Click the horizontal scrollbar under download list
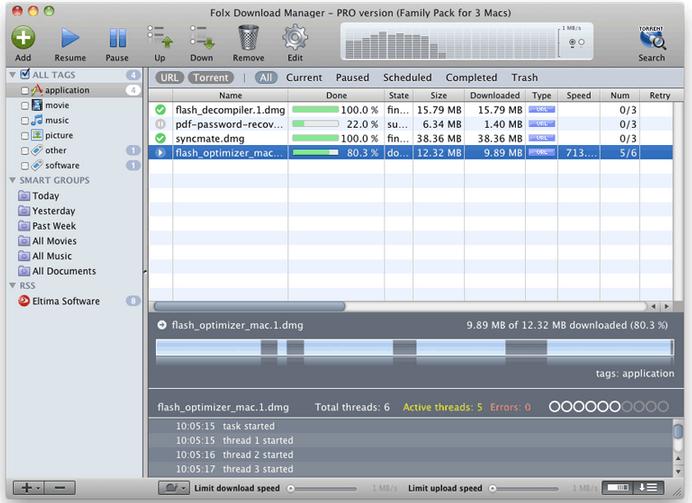The width and height of the screenshot is (692, 503). click(x=249, y=306)
